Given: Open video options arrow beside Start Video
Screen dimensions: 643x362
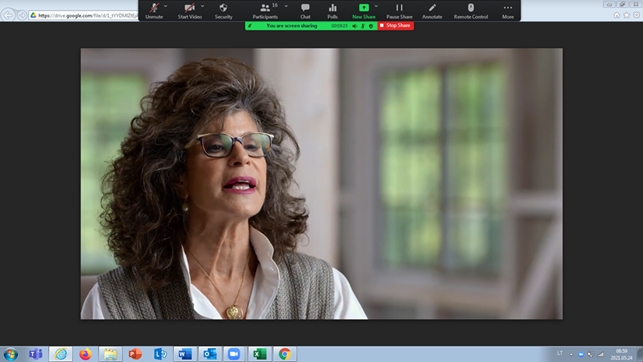Looking at the screenshot, I should click(x=203, y=6).
